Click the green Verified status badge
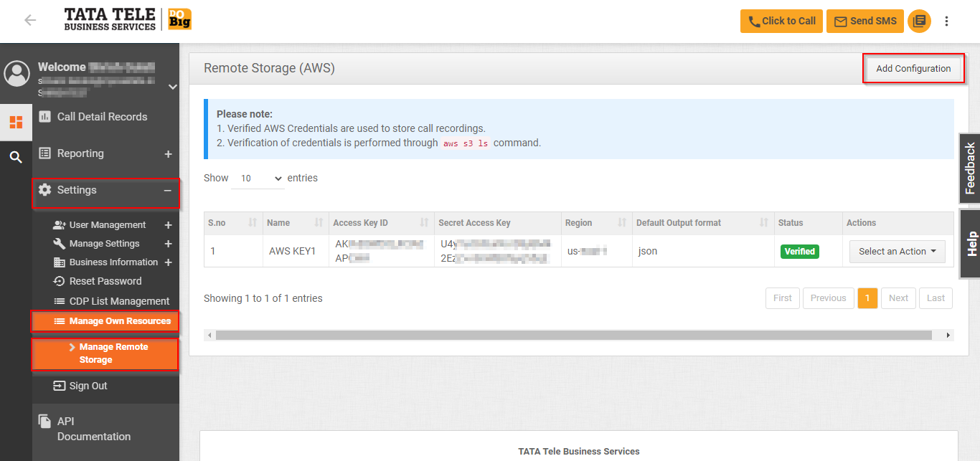Screen dimensions: 980x461 [x=800, y=252]
